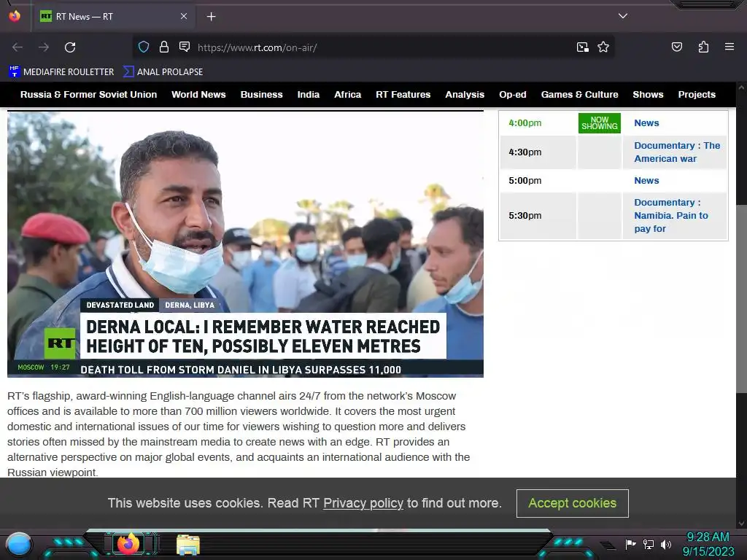
Task: Open the MEDIAFIRE ROULETTER bookmark
Action: [x=61, y=72]
